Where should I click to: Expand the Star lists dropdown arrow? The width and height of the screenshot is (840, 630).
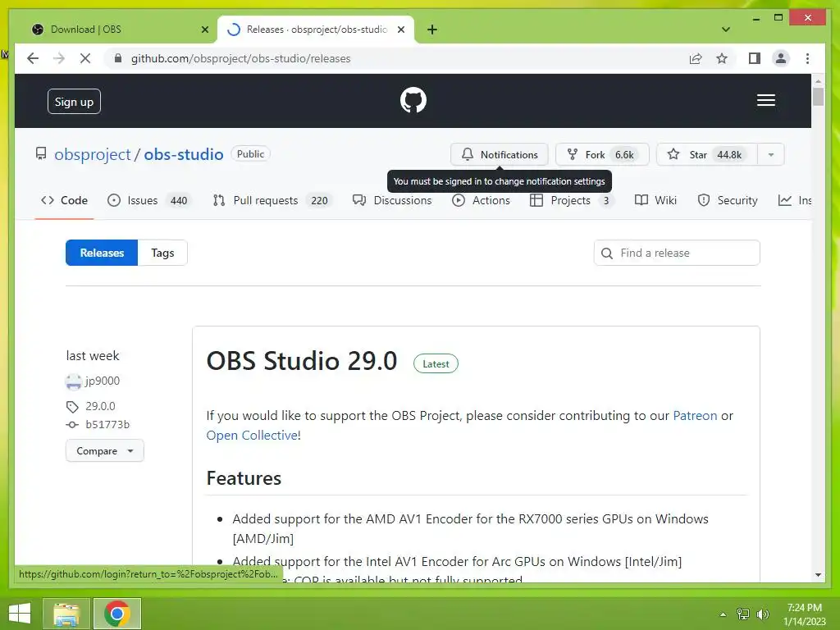click(771, 155)
